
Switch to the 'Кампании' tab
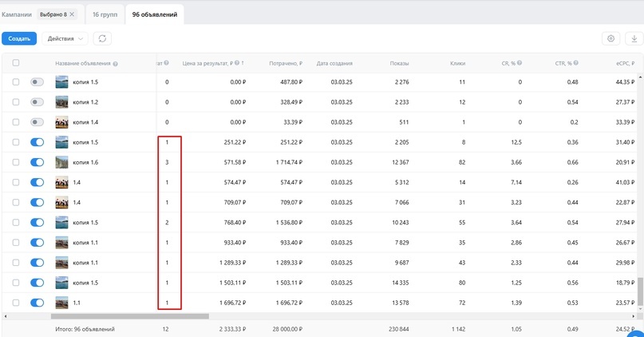17,14
